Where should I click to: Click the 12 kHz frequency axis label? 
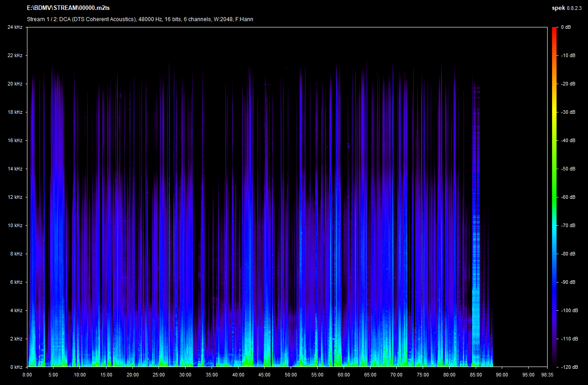pyautogui.click(x=15, y=197)
